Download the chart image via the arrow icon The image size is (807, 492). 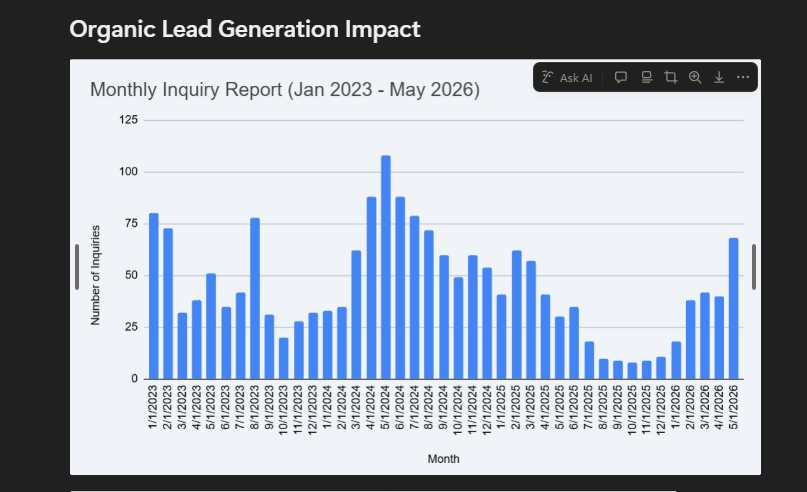(719, 78)
